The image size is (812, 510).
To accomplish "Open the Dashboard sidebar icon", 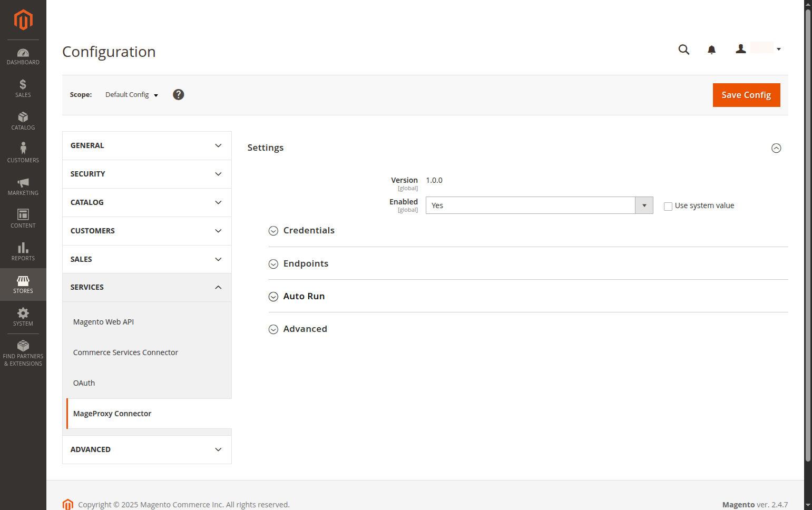I will (23, 56).
